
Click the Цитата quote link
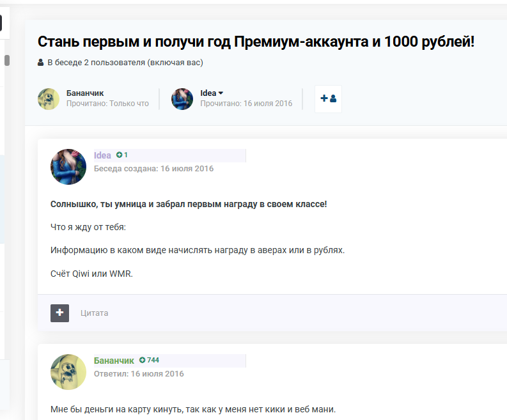tap(95, 313)
